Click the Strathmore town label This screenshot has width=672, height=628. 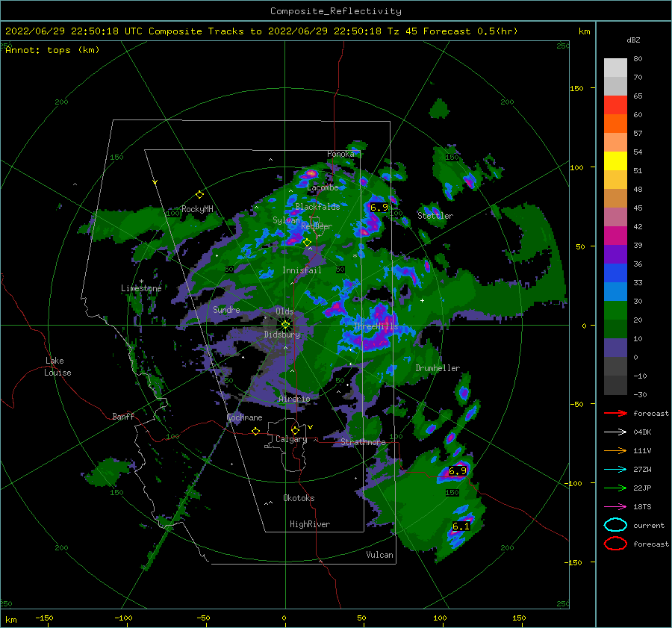pyautogui.click(x=363, y=442)
